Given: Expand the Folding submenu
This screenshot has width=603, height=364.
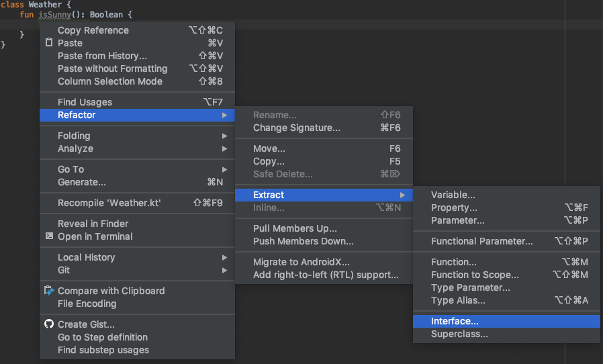Looking at the screenshot, I should [x=75, y=136].
